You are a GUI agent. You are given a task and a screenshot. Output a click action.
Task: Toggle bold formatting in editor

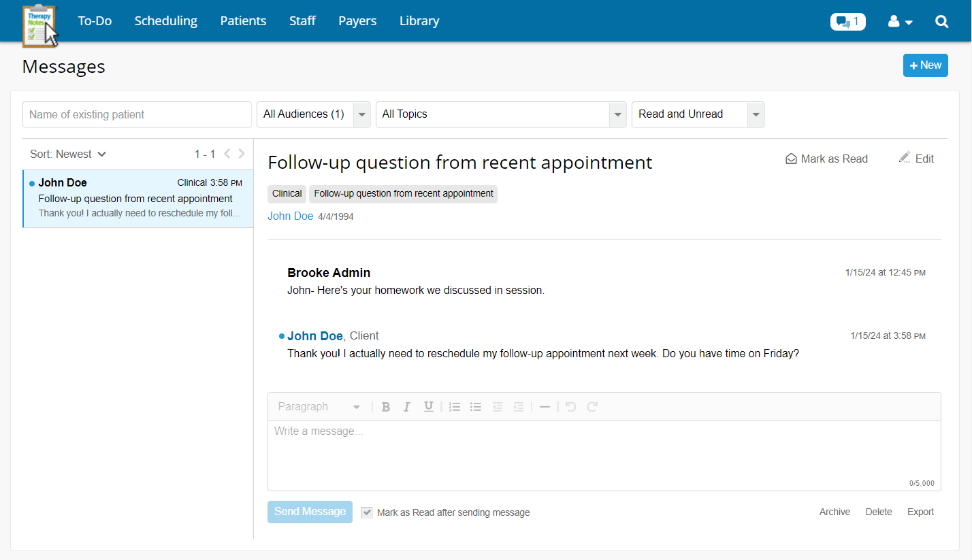(385, 407)
